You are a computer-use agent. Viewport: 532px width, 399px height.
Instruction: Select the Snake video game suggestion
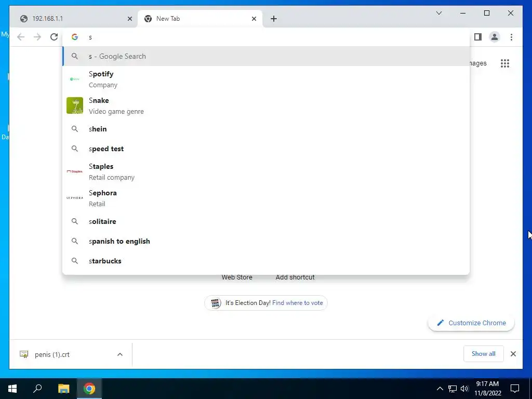pyautogui.click(x=266, y=105)
